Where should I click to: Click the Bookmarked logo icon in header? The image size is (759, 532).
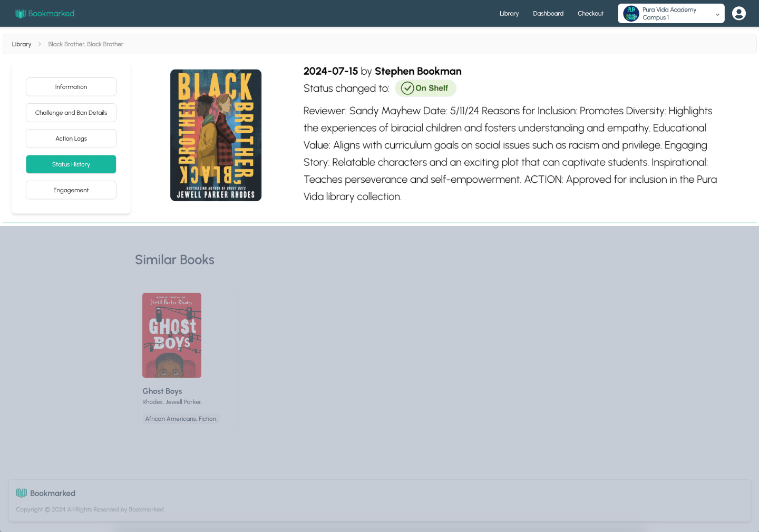click(21, 14)
